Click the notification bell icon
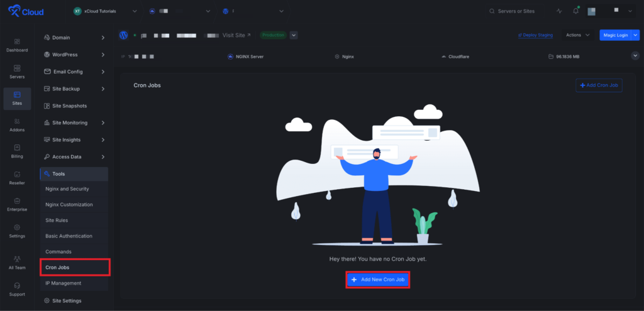Viewport: 644px width, 311px height. (x=575, y=11)
